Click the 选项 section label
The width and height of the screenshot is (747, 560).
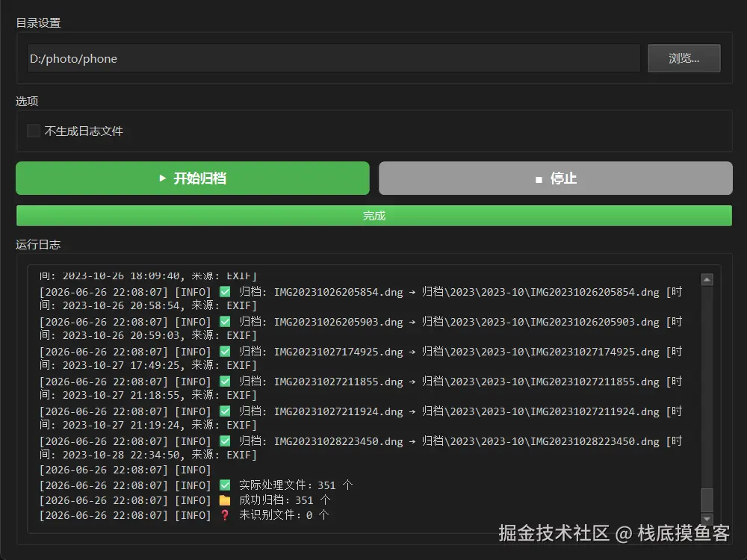point(27,101)
